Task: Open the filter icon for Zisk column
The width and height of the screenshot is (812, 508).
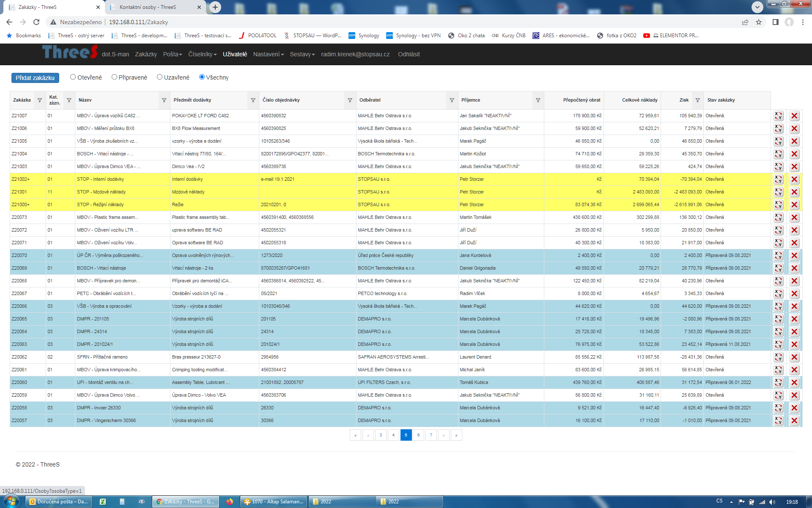Action: coord(697,100)
